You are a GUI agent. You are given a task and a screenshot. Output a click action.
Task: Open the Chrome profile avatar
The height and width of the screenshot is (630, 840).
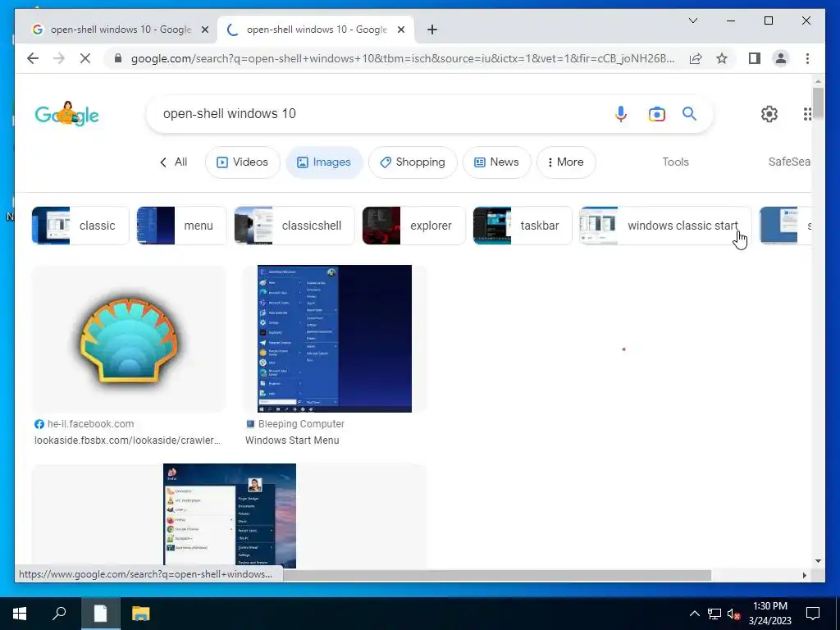pyautogui.click(x=781, y=58)
